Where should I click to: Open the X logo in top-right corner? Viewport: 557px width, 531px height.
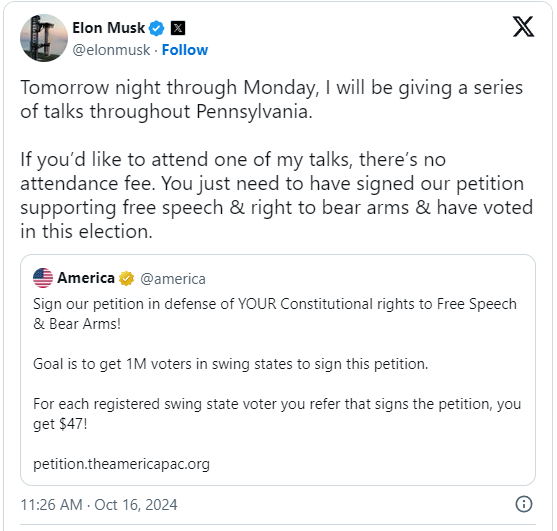click(x=523, y=27)
